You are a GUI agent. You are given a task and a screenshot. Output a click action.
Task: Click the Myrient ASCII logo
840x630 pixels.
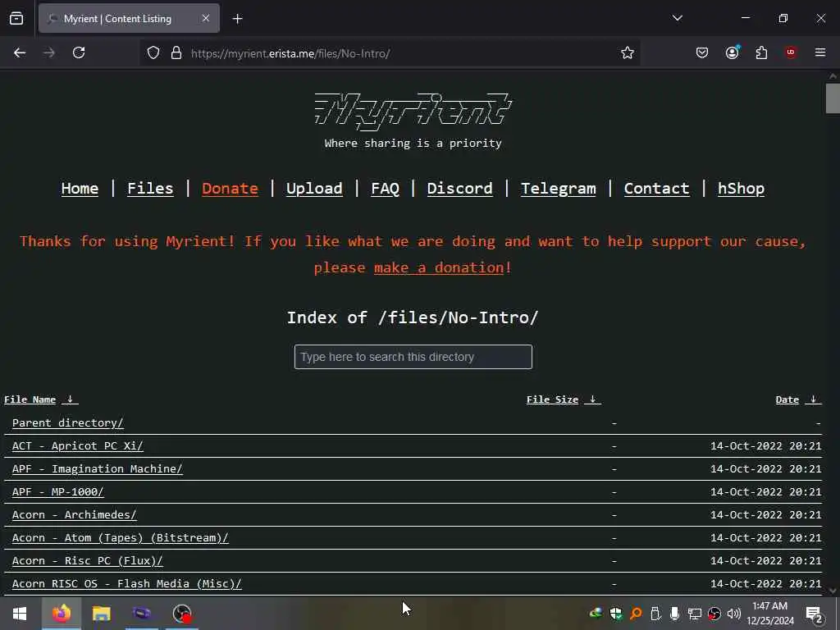coord(413,112)
